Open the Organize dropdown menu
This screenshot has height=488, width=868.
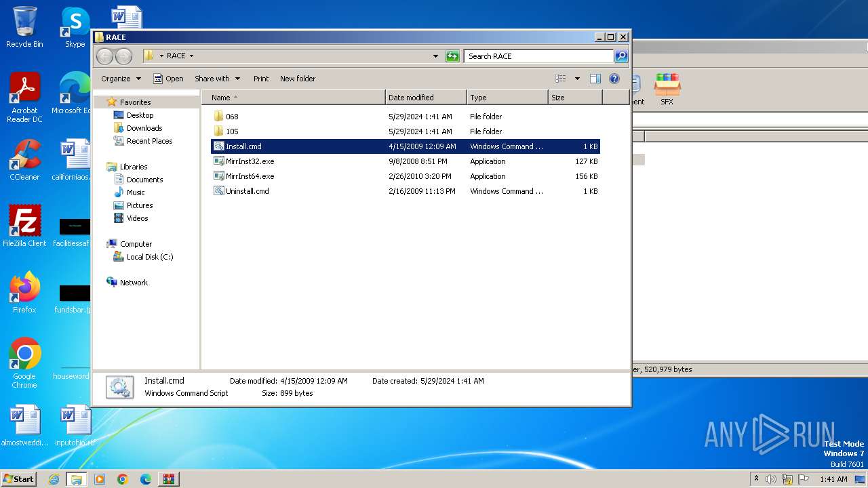(121, 79)
